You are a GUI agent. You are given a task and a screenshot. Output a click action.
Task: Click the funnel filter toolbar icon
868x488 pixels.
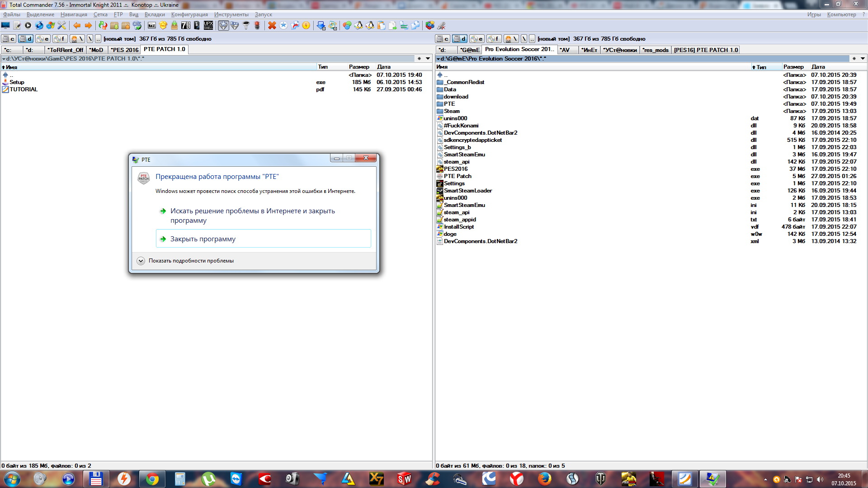pos(246,26)
